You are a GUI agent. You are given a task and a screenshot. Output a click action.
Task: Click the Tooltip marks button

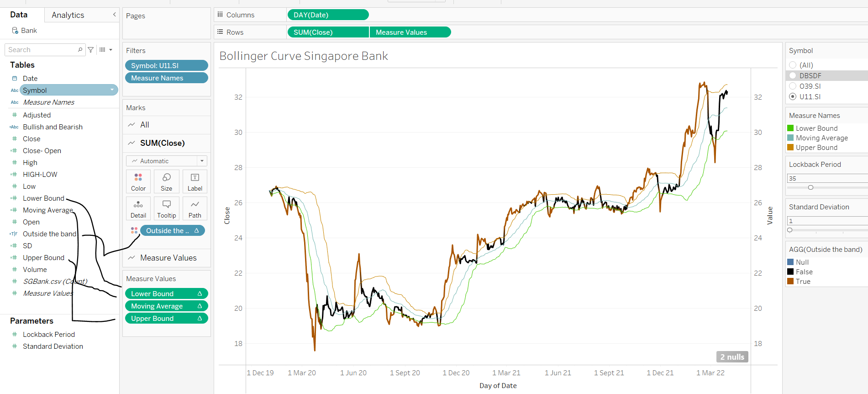(x=167, y=209)
